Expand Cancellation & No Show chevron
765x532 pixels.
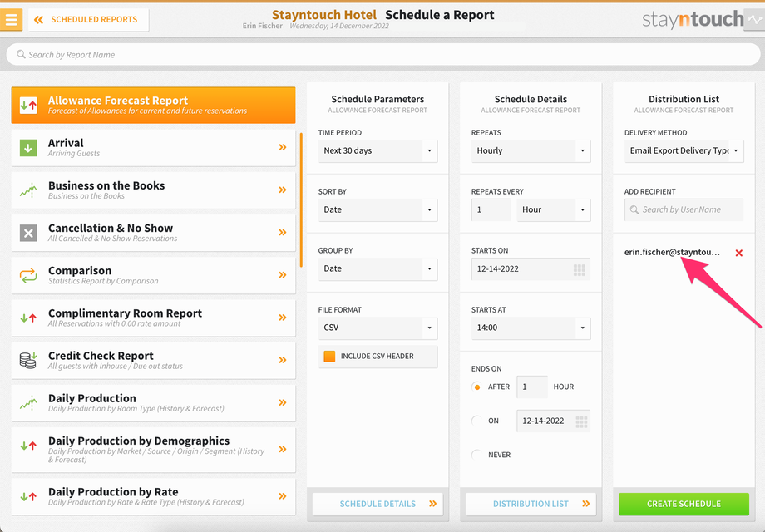(283, 232)
